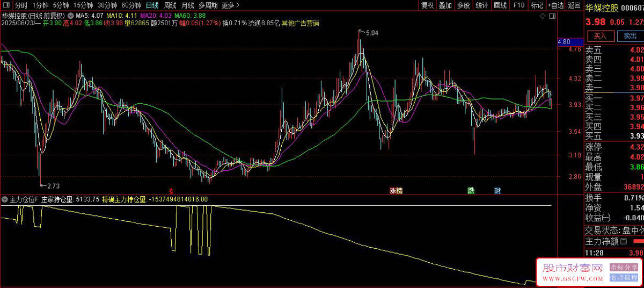Viewport: 644px width, 288px height.
Task: Switch to 周线 weekly chart
Action: pyautogui.click(x=170, y=5)
